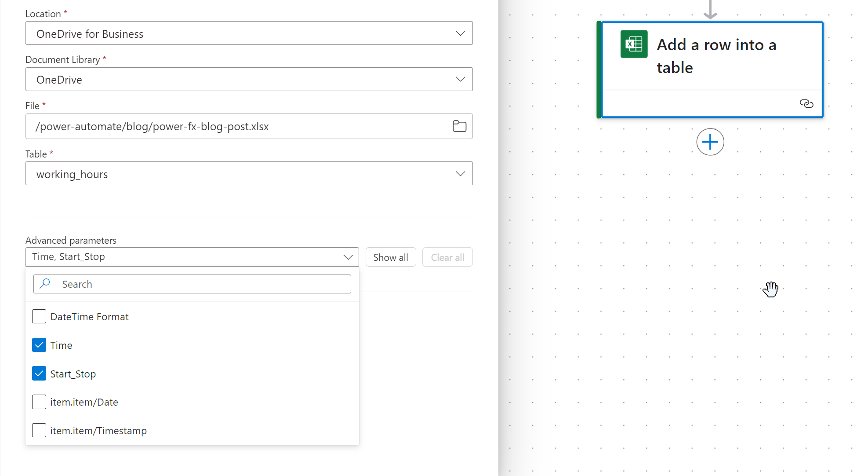Click the Excel icon on the action card
The image size is (868, 476).
click(634, 44)
